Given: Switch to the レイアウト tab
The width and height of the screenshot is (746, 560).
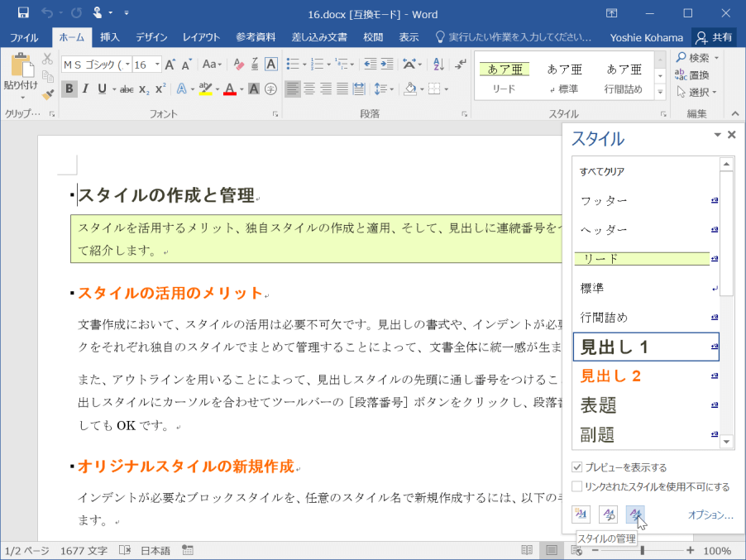Looking at the screenshot, I should (202, 37).
